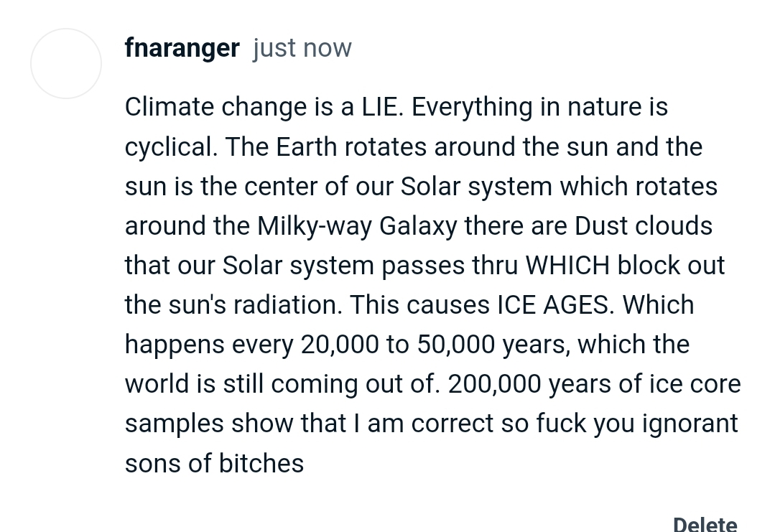
Task: Click the blank profile avatar circle
Action: [x=66, y=64]
